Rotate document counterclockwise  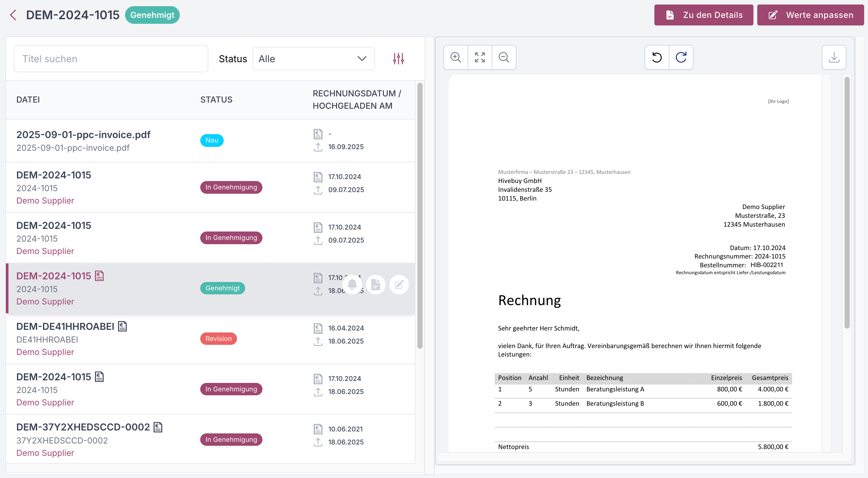(x=657, y=57)
